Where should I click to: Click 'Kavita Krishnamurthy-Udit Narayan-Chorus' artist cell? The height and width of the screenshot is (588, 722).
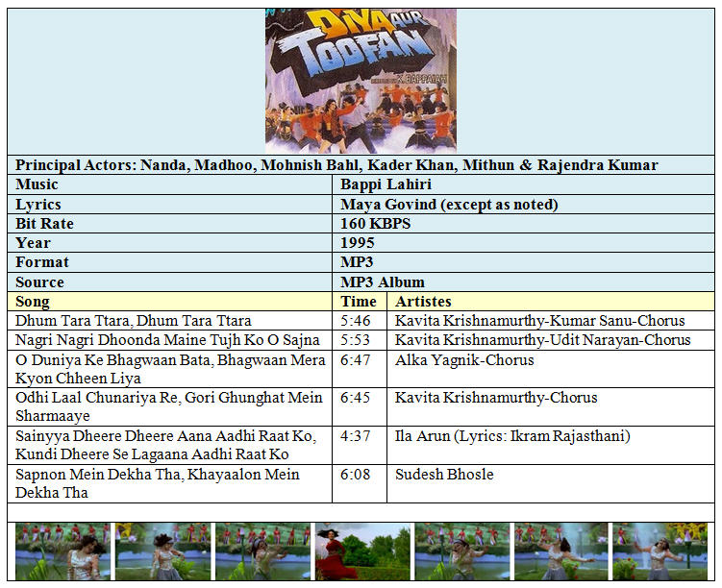point(551,340)
